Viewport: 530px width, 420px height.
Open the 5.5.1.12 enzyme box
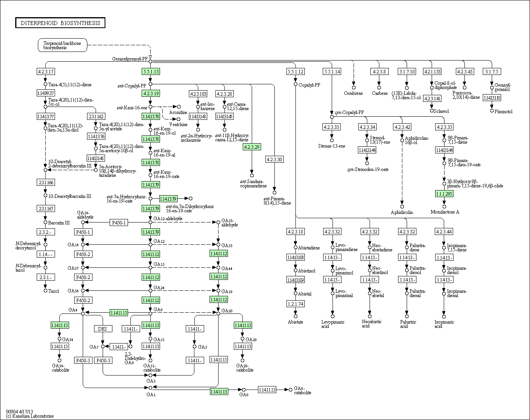[295, 72]
